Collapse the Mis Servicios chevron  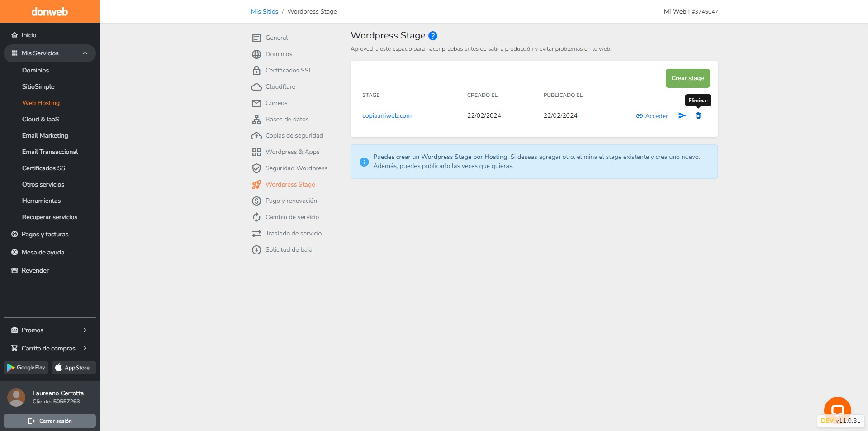click(x=85, y=53)
